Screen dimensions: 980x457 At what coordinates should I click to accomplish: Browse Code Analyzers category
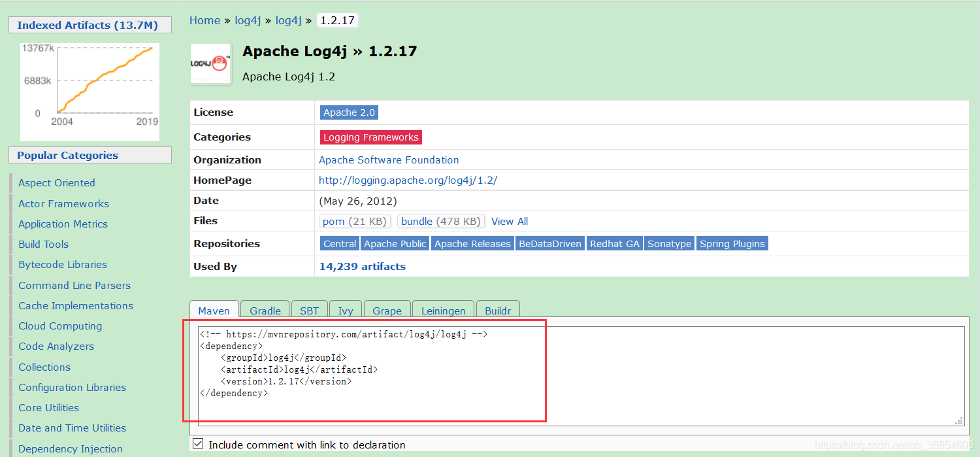pos(56,347)
